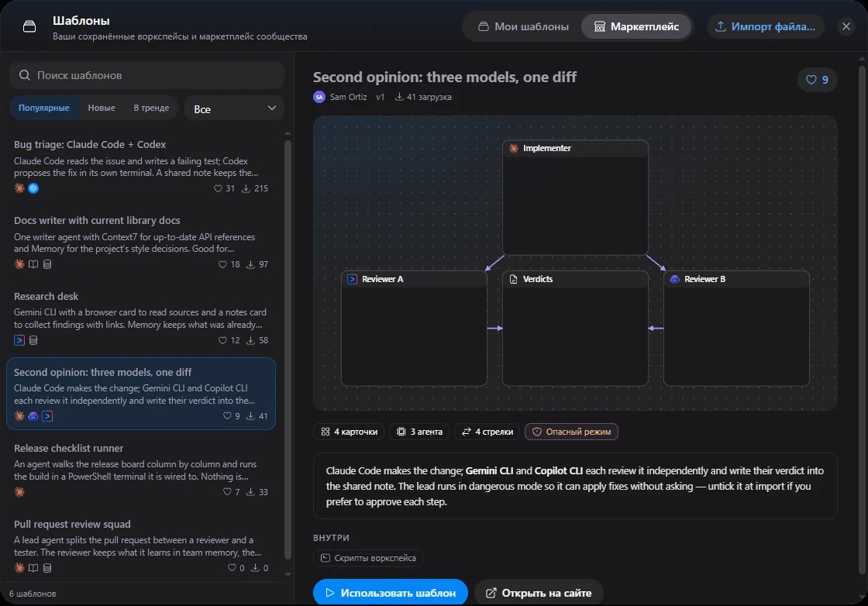The height and width of the screenshot is (606, 868).
Task: Click the Использовать шаблон button
Action: coord(391,593)
